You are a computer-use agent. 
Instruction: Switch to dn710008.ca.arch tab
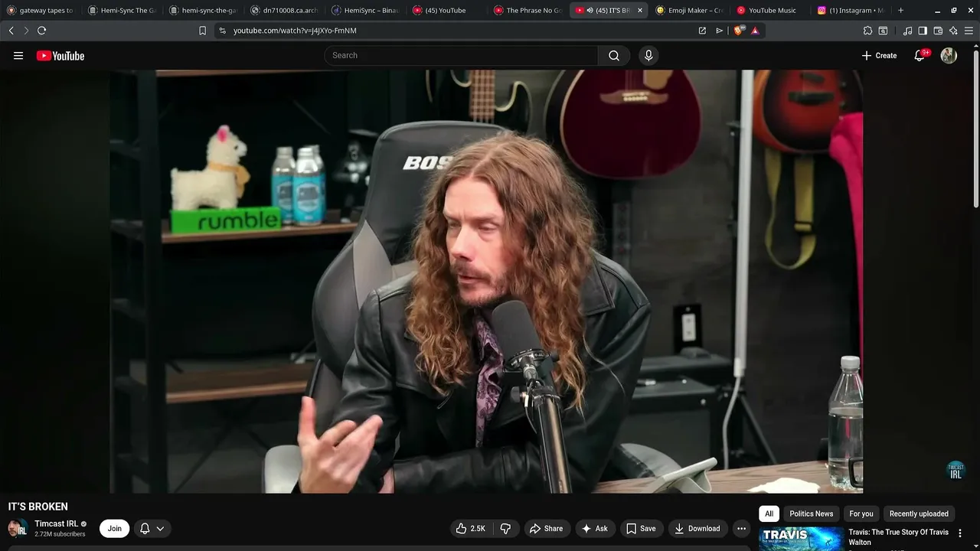tap(285, 11)
